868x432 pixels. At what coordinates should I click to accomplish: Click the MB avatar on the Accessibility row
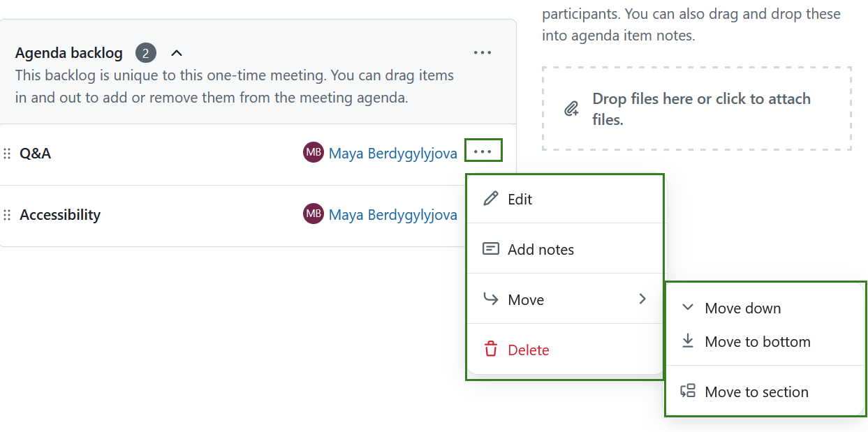(313, 214)
